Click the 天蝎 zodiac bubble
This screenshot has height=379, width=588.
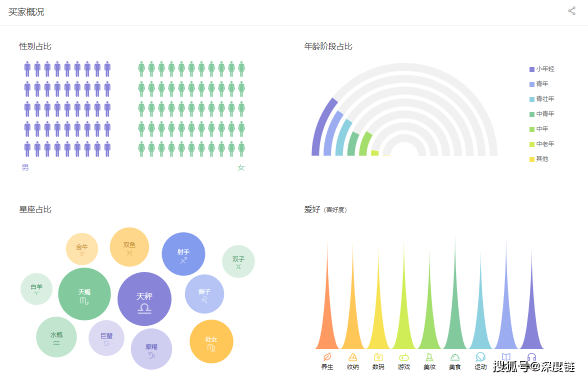point(84,294)
